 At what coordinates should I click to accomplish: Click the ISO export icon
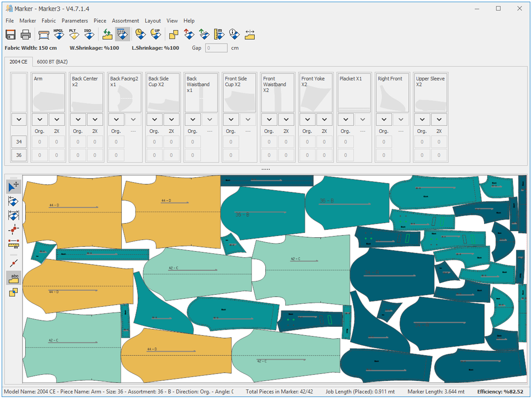point(88,34)
